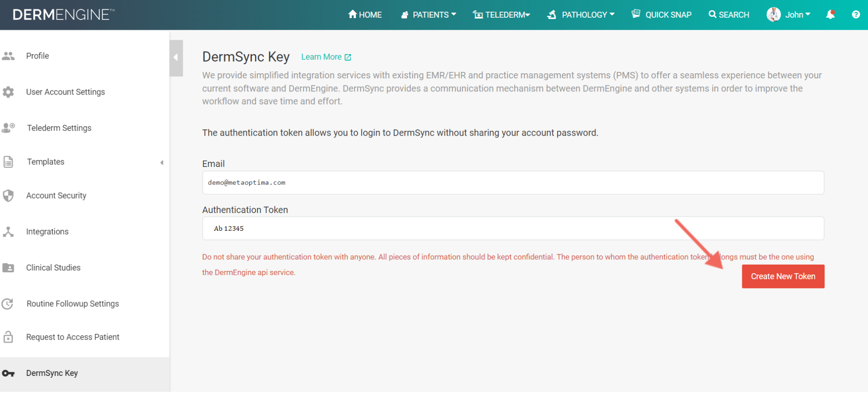
Task: Click the Integrations network icon
Action: click(x=8, y=232)
